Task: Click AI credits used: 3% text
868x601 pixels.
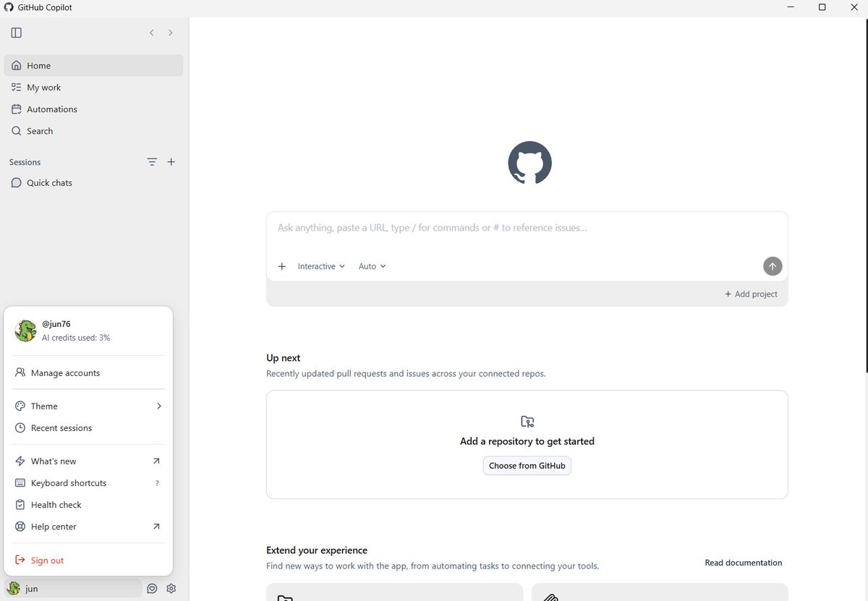Action: click(x=76, y=338)
